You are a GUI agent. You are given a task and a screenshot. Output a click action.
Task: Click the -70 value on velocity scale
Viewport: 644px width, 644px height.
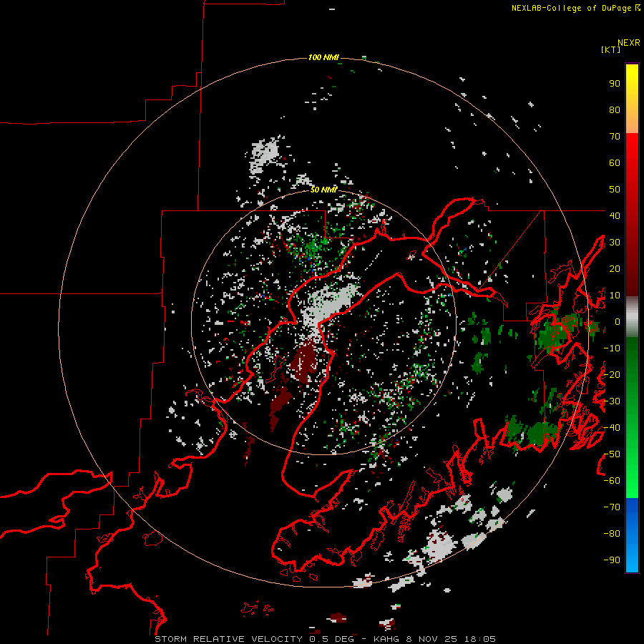(x=612, y=507)
